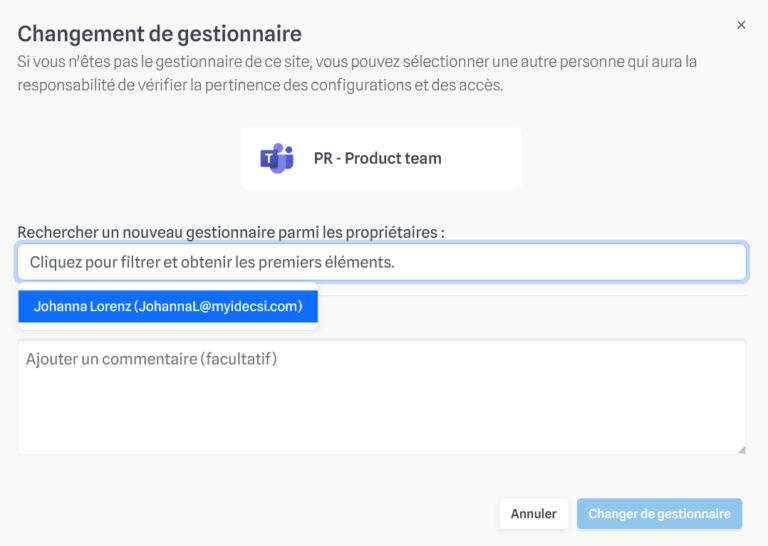
Task: Click the divider line beside the suggestion list
Action: pyautogui.click(x=532, y=295)
